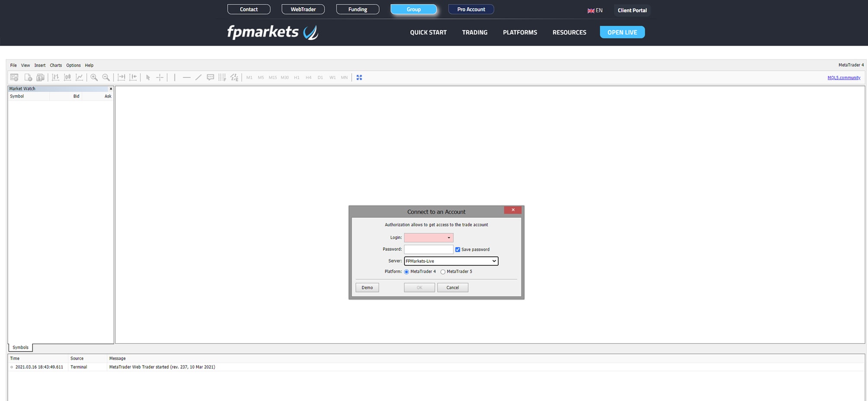Open the MQL5.community link
Screen dimensions: 868x401
click(844, 78)
